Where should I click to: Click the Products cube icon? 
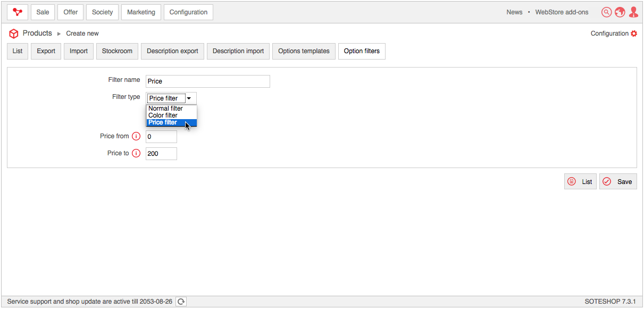pyautogui.click(x=14, y=34)
